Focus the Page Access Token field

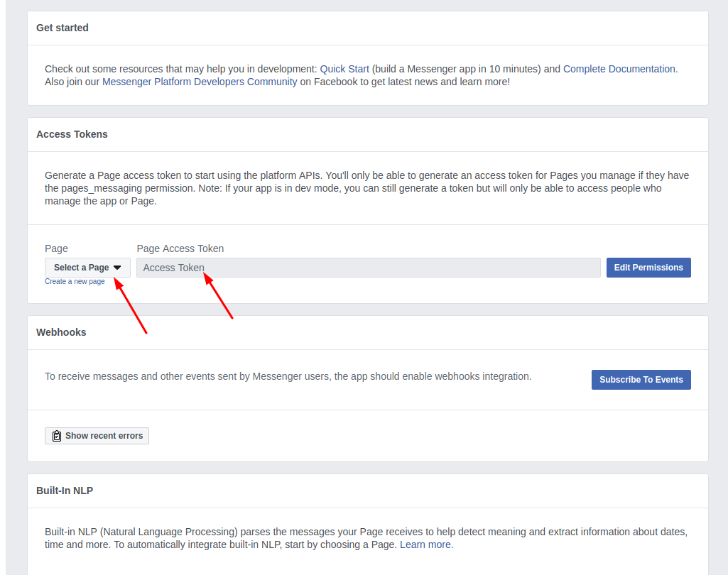[x=368, y=268]
